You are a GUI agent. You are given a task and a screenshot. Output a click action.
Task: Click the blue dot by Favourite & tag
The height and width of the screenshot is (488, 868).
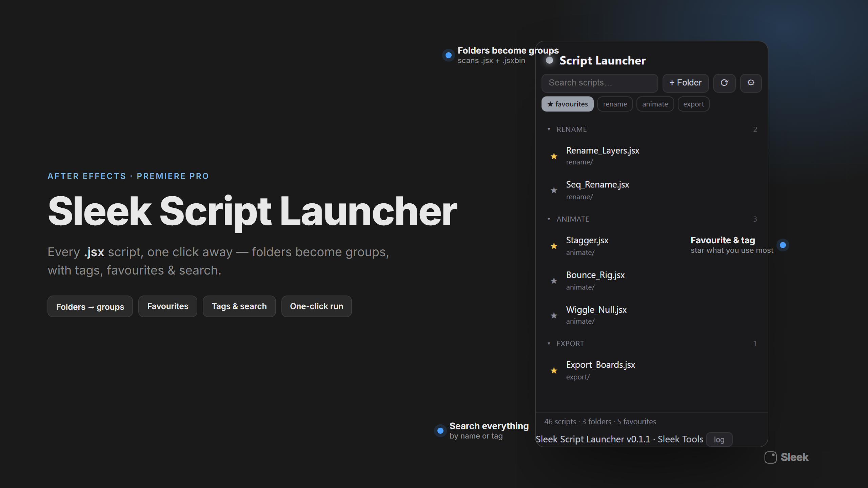[783, 245]
